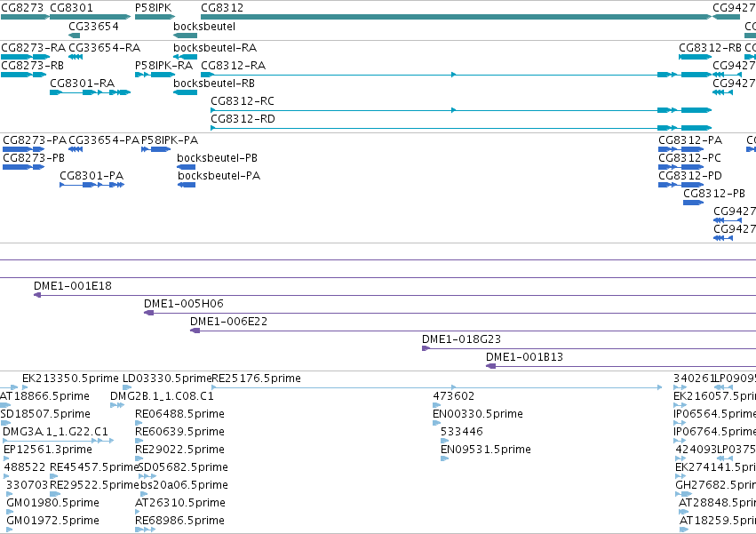Select bocksbeutel-RB transcript text

tap(214, 84)
